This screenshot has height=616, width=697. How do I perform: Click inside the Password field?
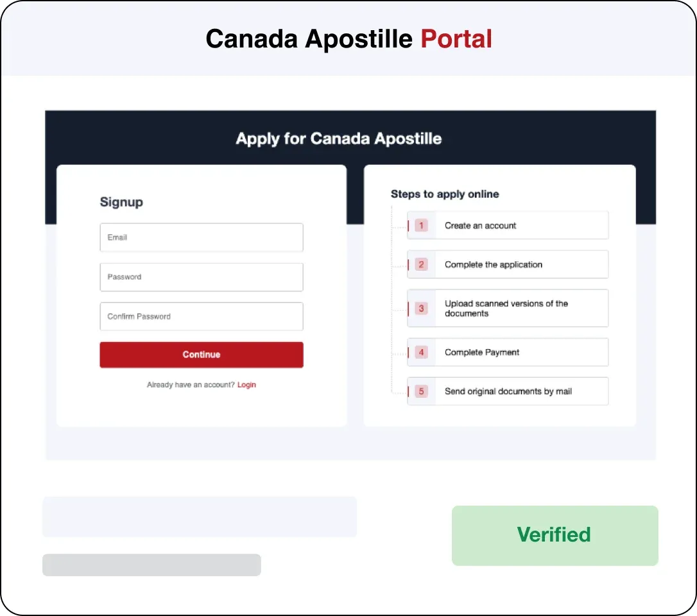tap(201, 277)
